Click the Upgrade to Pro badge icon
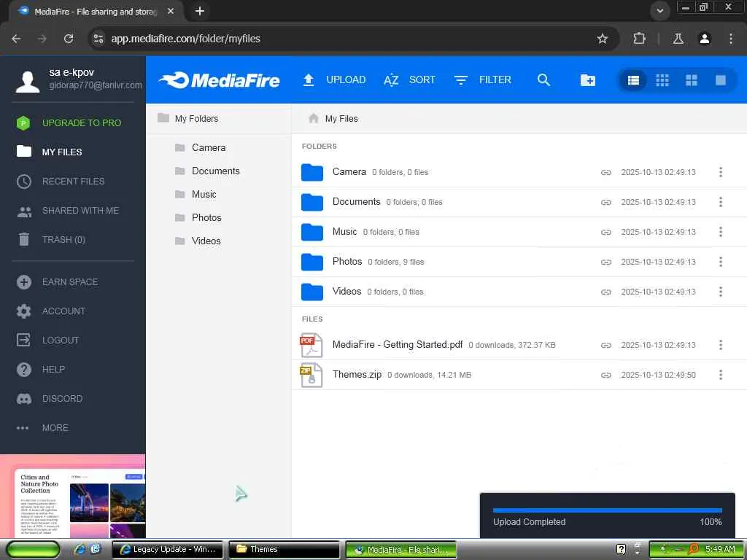This screenshot has height=560, width=747. (23, 122)
